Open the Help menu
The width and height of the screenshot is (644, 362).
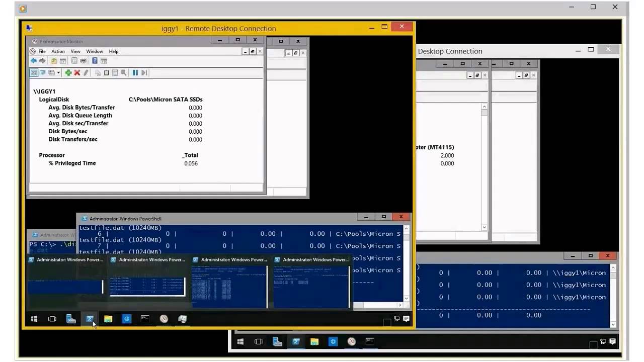point(114,51)
